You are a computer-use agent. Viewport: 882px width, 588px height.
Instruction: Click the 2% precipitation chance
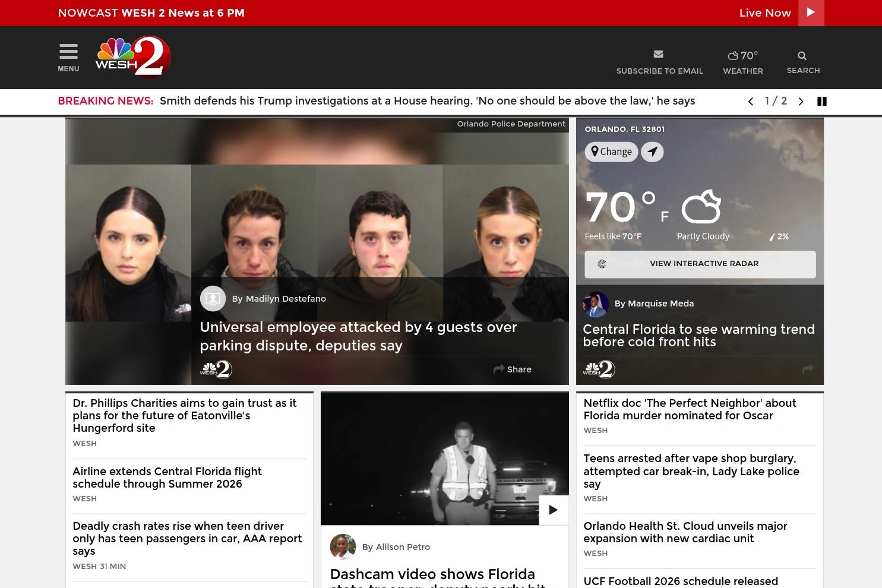pos(779,236)
